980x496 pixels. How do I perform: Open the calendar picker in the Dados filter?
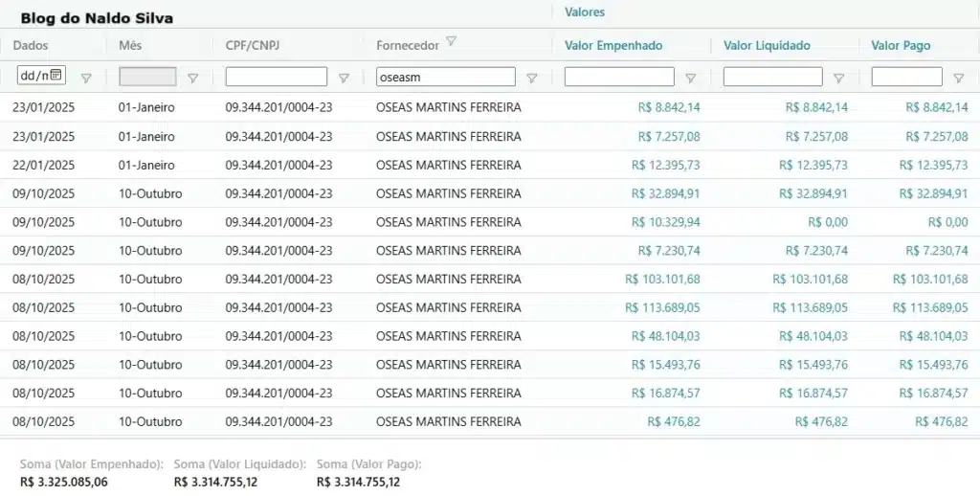(x=56, y=75)
